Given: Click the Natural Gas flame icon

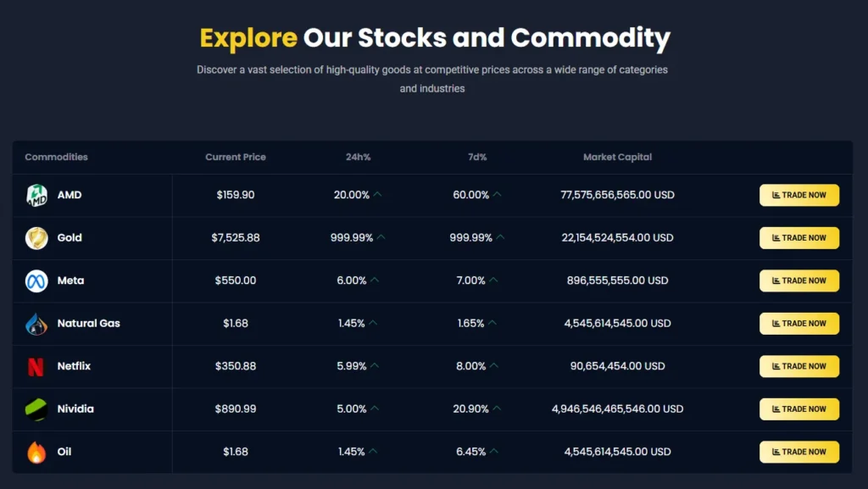Looking at the screenshot, I should pyautogui.click(x=36, y=324).
